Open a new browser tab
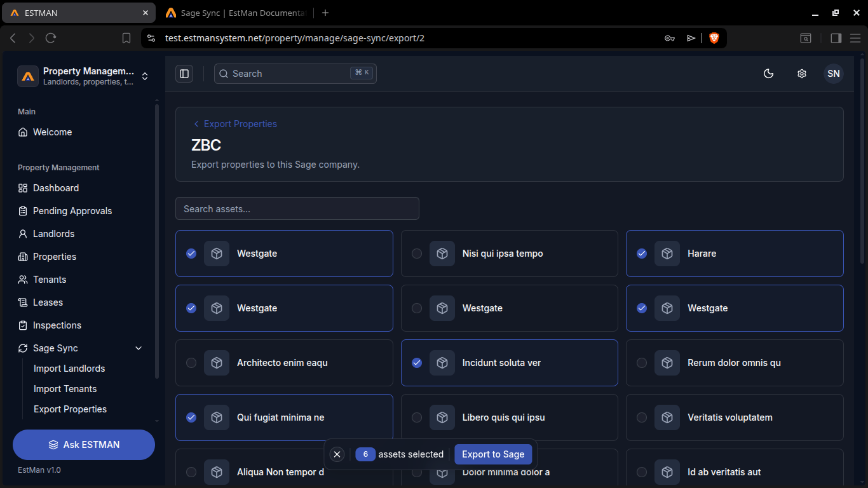868x488 pixels. click(x=325, y=13)
